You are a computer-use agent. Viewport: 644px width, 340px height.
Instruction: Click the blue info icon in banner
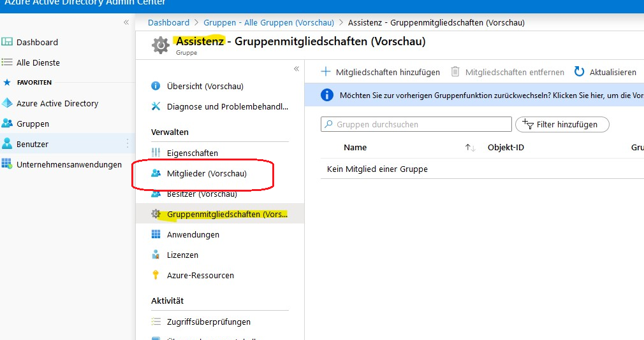pos(327,95)
